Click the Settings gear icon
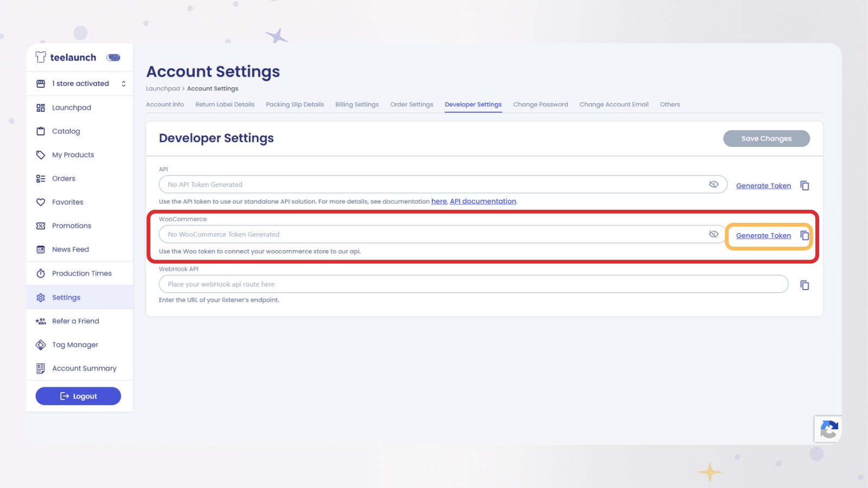Image resolution: width=868 pixels, height=488 pixels. coord(41,297)
